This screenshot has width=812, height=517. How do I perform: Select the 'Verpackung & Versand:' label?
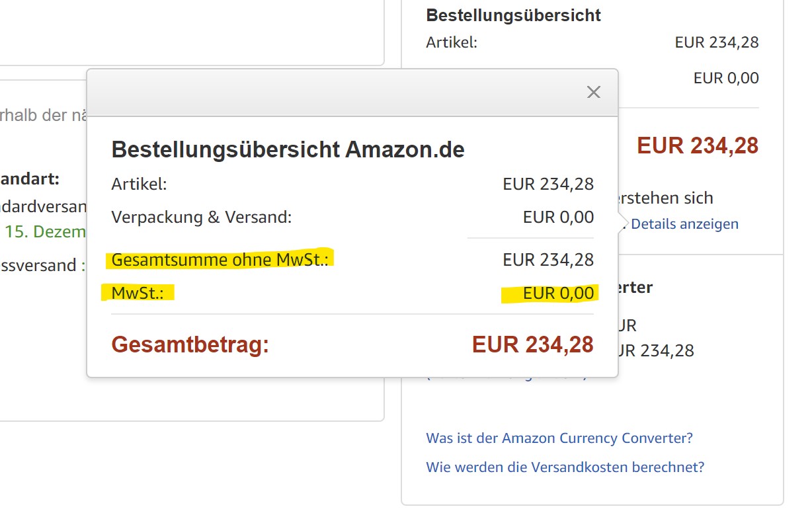pyautogui.click(x=201, y=217)
